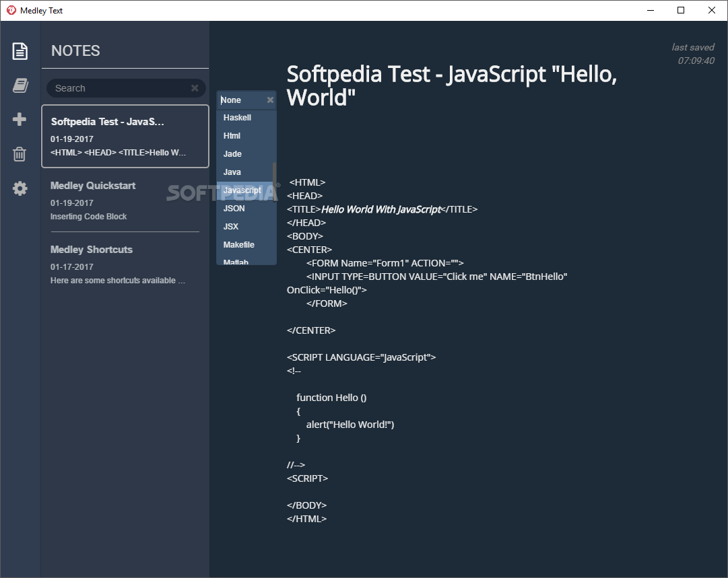The width and height of the screenshot is (728, 578).
Task: Delete note using trash can icon
Action: click(20, 154)
